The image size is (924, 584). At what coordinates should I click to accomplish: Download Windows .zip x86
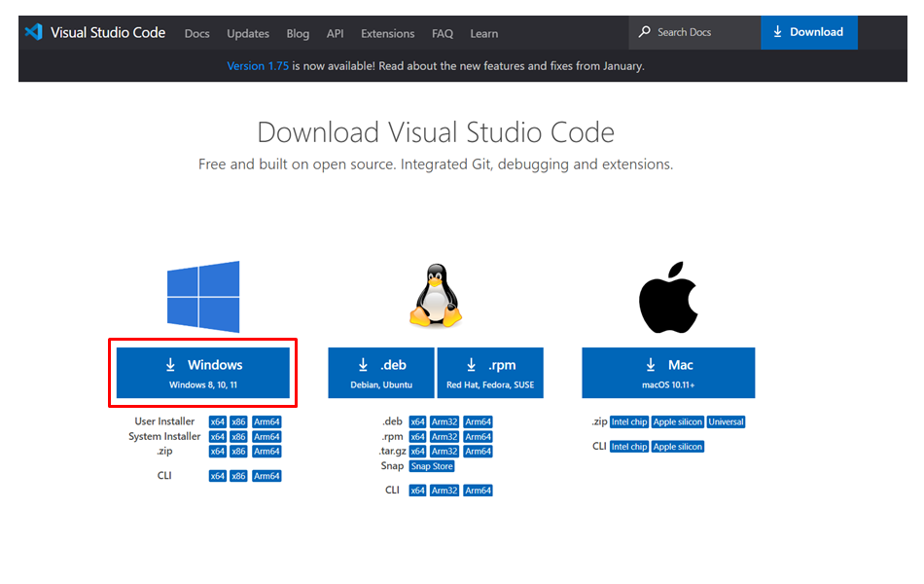point(238,452)
